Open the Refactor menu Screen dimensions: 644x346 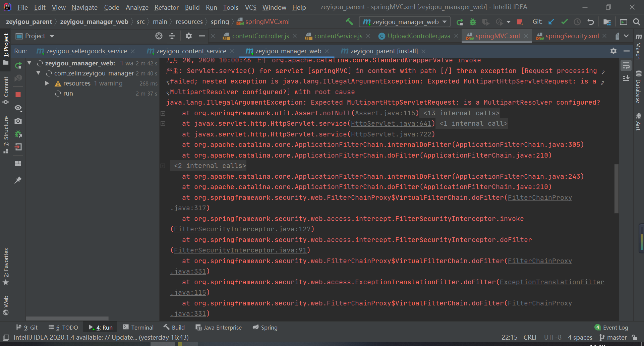point(166,7)
